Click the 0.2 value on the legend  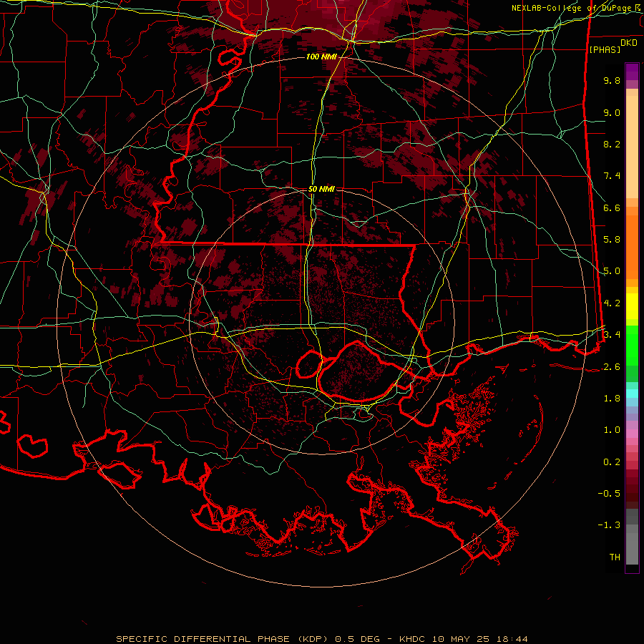pyautogui.click(x=612, y=462)
